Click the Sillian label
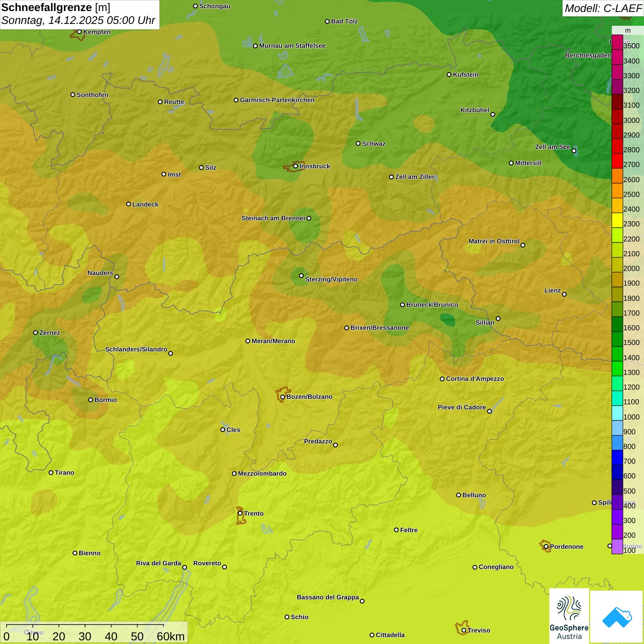 [x=485, y=322]
